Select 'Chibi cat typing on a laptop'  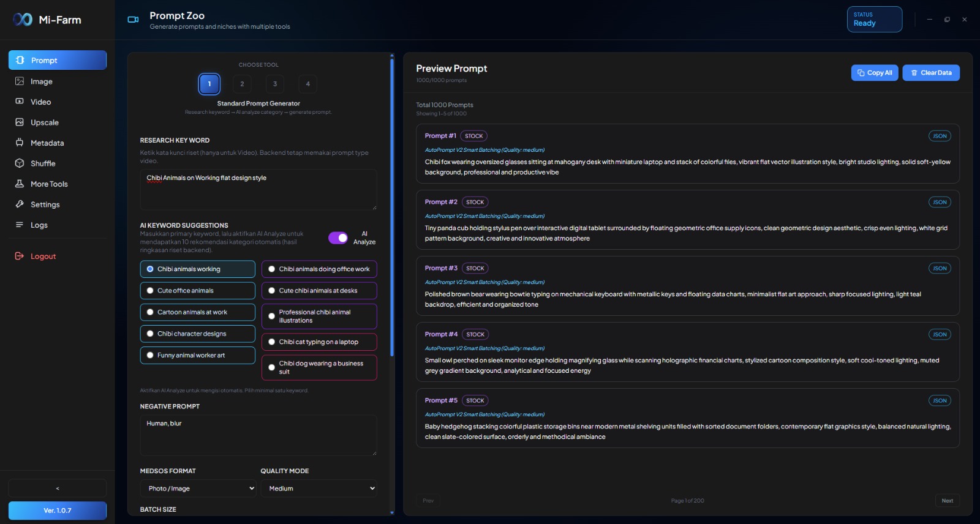[319, 342]
